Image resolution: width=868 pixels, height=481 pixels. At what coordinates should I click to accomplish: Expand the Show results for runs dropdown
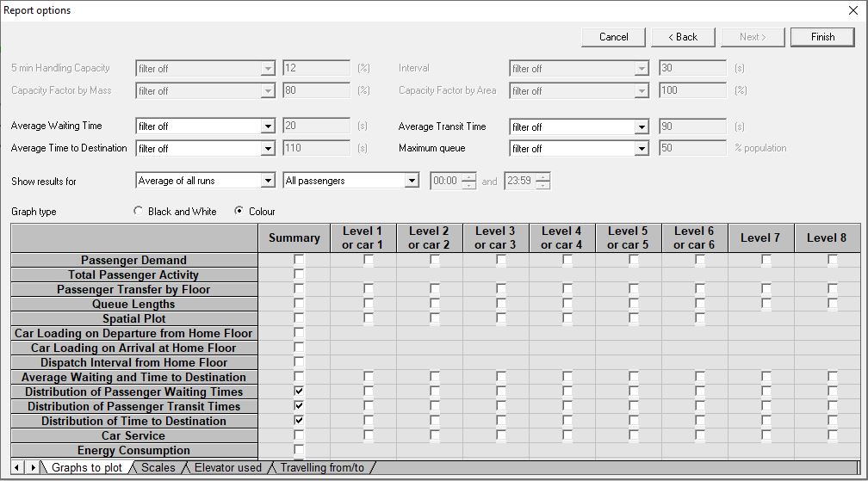(268, 181)
